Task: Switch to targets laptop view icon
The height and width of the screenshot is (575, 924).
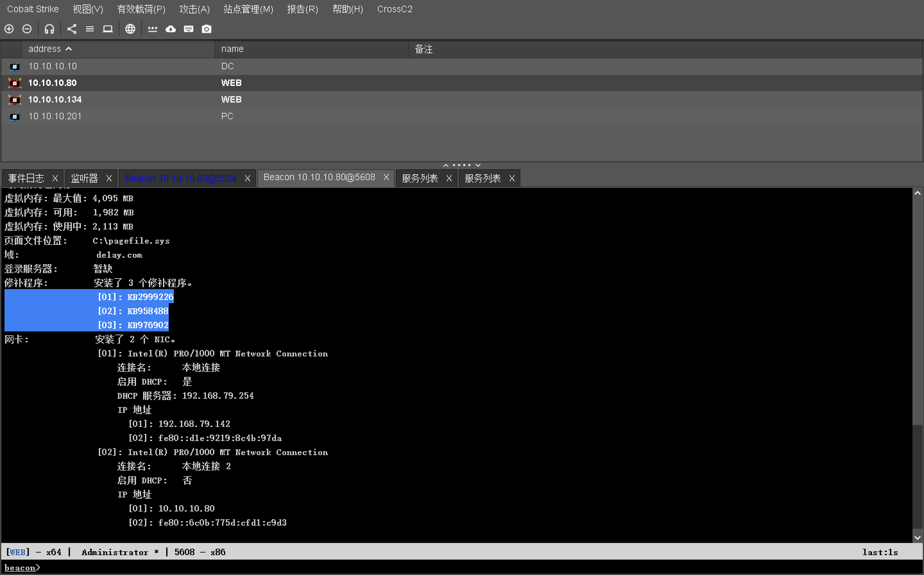Action: 108,29
